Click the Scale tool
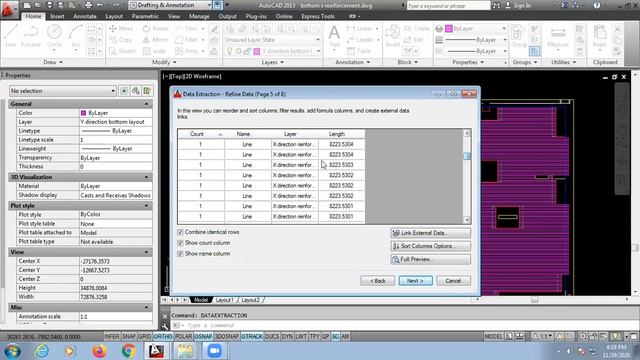640x360 pixels. click(154, 51)
